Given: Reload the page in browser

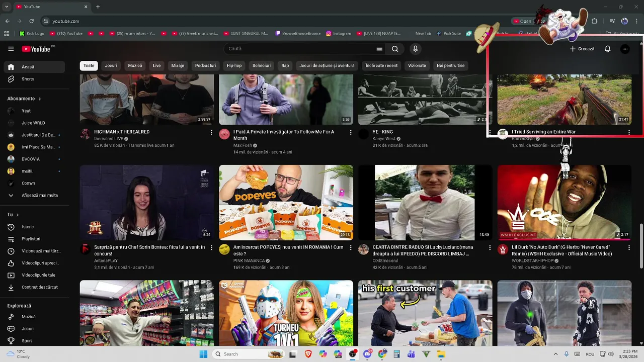Looking at the screenshot, I should pos(31,21).
